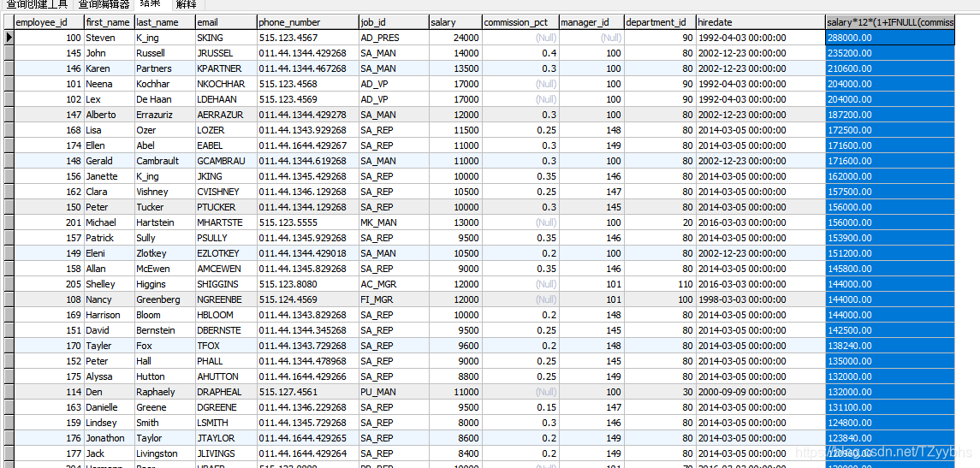Image resolution: width=980 pixels, height=468 pixels.
Task: Select the email cell 'DBERNSTE'
Action: pos(226,330)
